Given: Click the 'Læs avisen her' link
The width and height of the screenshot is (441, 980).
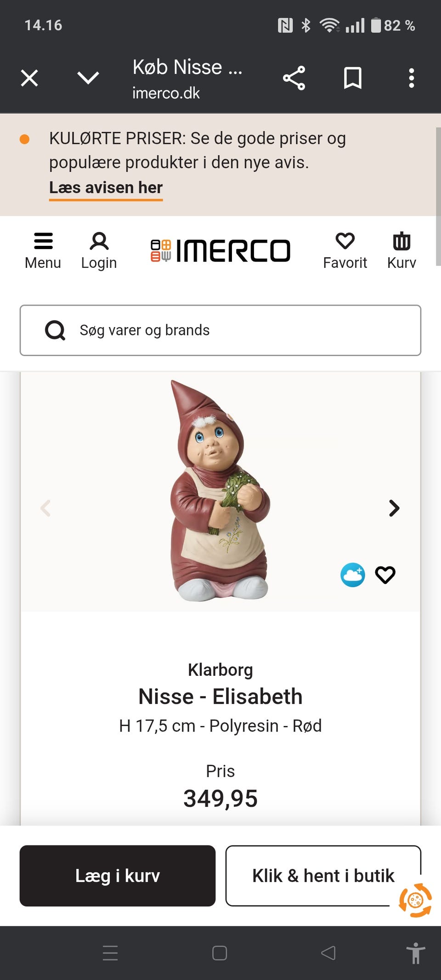Looking at the screenshot, I should tap(106, 188).
